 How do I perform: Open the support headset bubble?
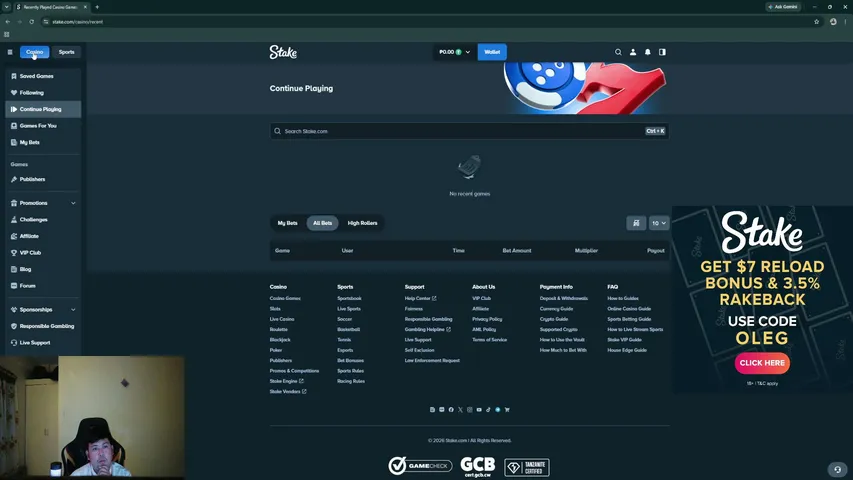tap(837, 469)
